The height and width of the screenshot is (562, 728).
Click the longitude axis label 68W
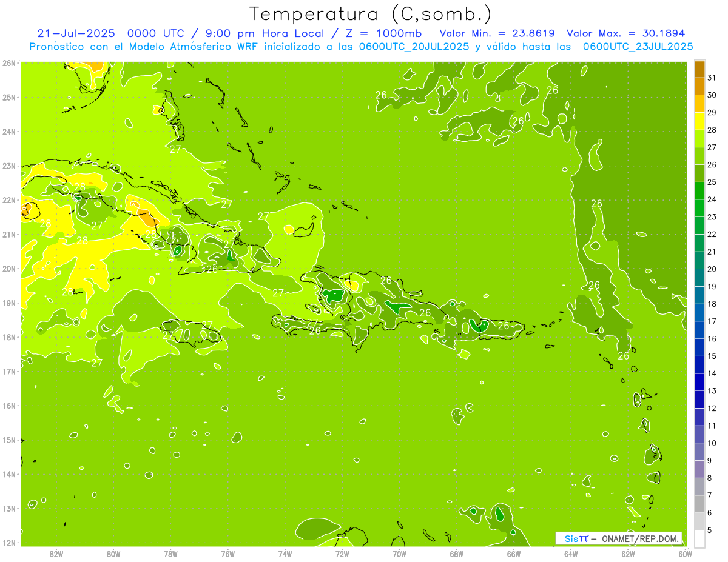[x=457, y=553]
